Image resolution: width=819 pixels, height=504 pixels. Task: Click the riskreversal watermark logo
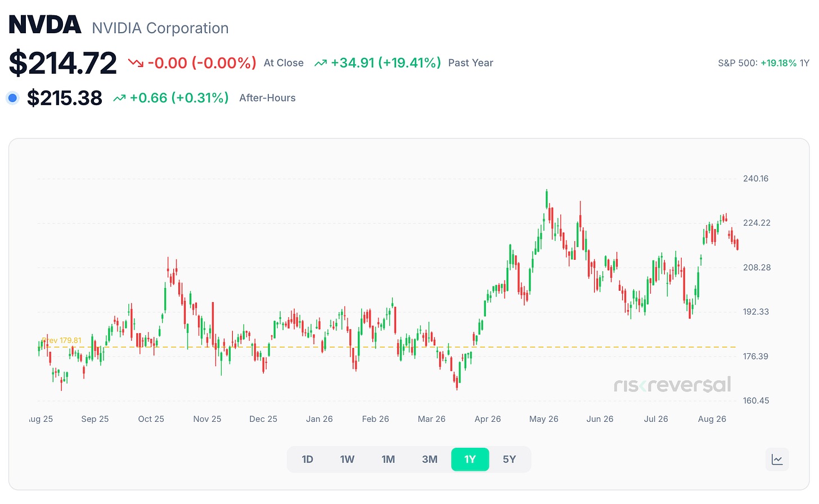click(x=672, y=385)
